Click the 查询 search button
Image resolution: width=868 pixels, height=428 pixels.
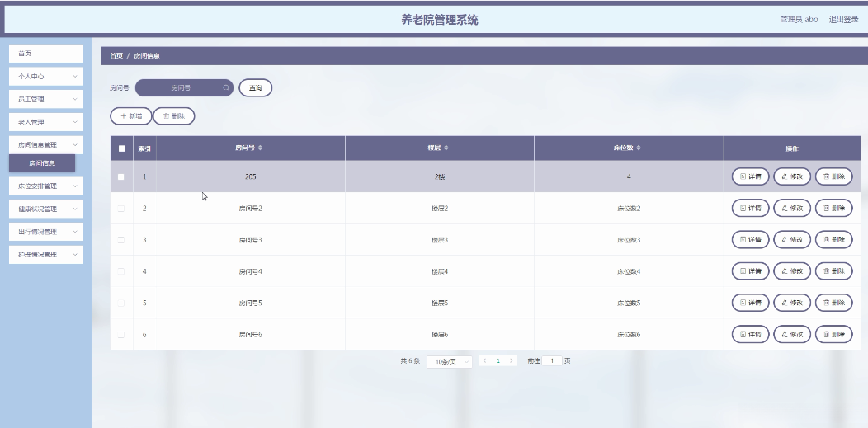coord(255,88)
